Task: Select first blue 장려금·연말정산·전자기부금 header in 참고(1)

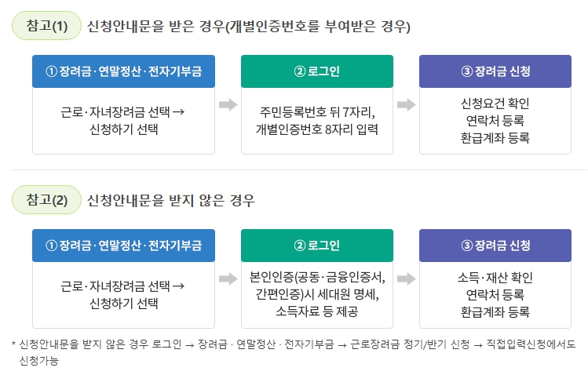Action: coord(123,71)
